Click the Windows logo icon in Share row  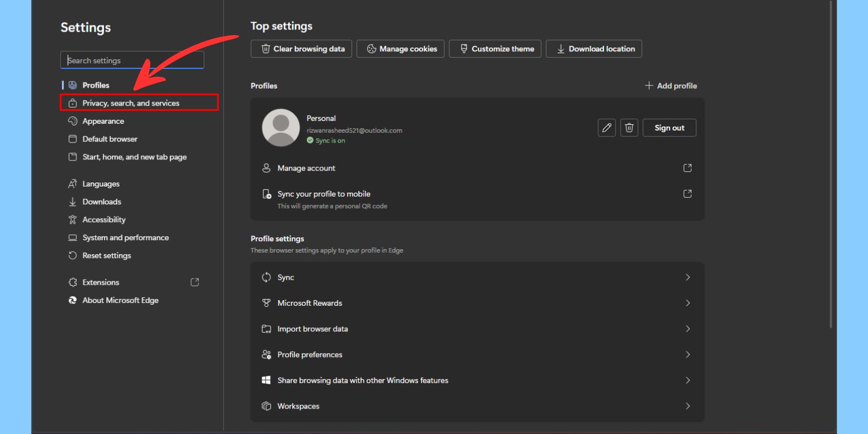tap(267, 380)
